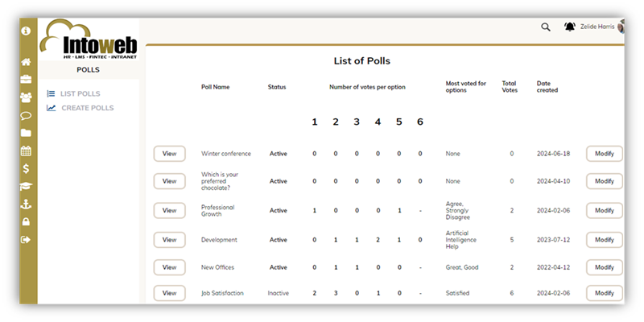The height and width of the screenshot is (322, 644).
Task: Modify the New Offices poll
Action: click(605, 267)
